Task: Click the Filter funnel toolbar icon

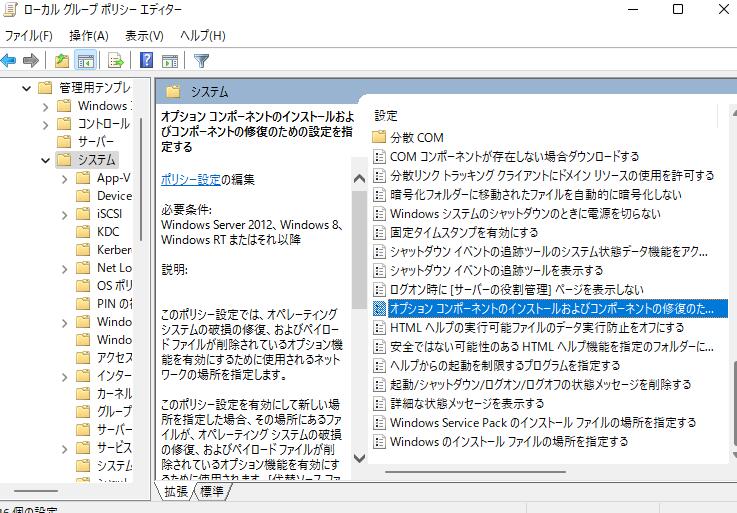Action: click(201, 61)
